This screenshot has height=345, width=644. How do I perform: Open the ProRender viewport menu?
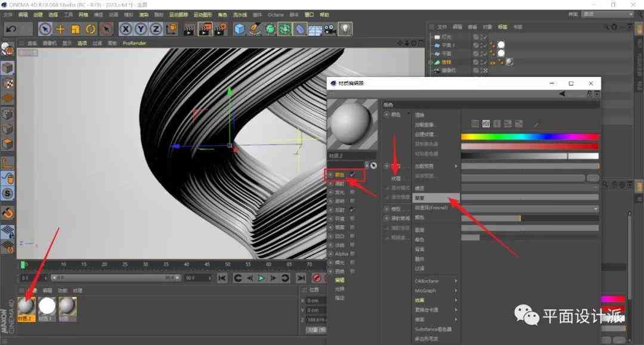click(134, 43)
